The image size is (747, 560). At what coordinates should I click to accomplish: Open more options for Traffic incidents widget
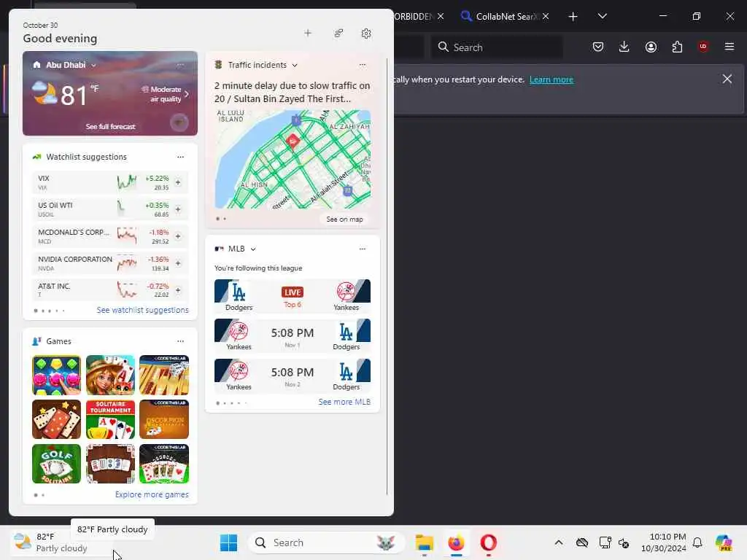(362, 65)
